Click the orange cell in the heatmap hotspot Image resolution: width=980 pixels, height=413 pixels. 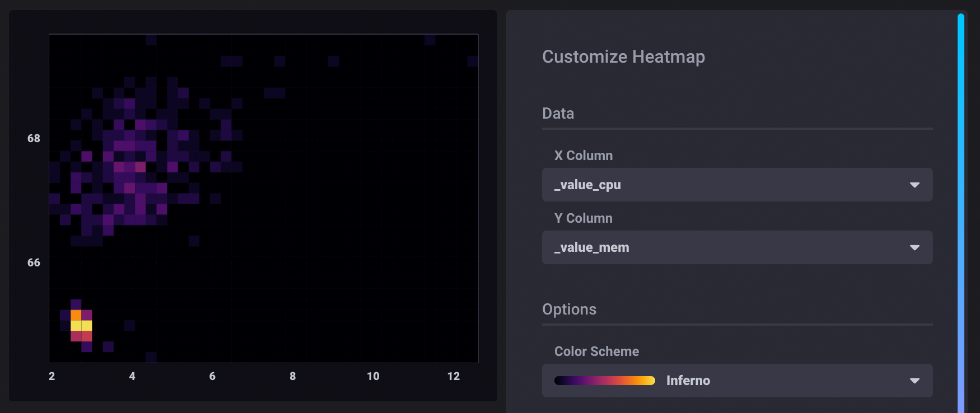76,315
